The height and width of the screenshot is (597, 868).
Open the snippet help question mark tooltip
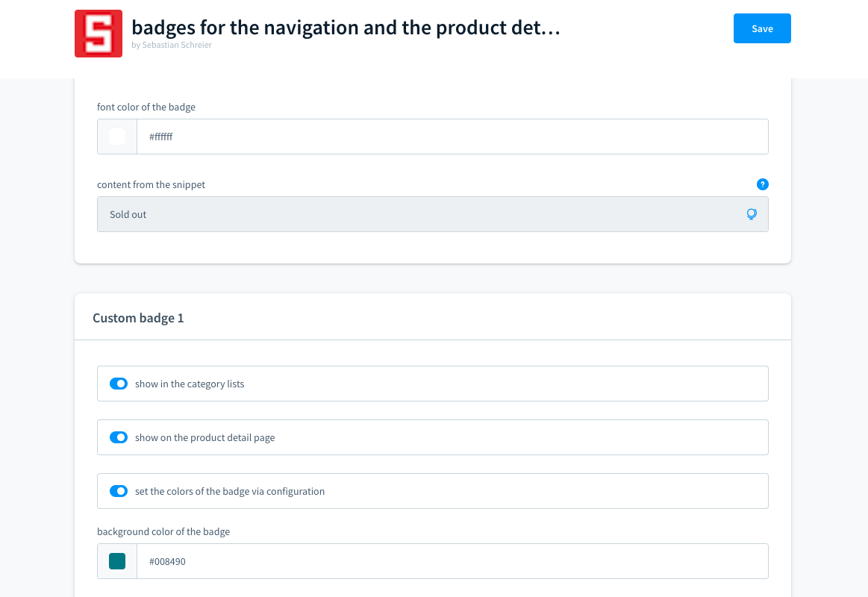point(762,184)
